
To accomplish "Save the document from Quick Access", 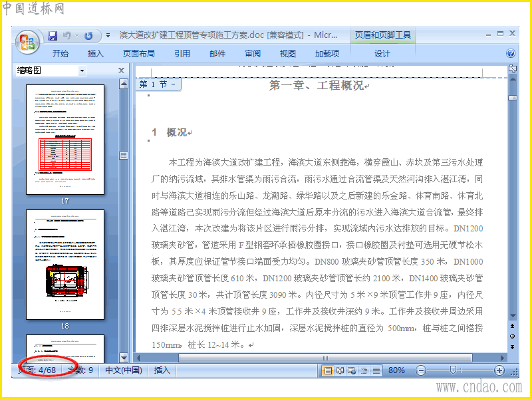I will (x=53, y=36).
